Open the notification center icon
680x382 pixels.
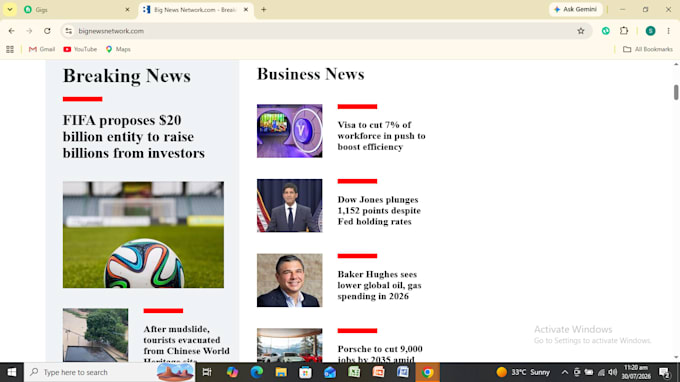(x=664, y=372)
